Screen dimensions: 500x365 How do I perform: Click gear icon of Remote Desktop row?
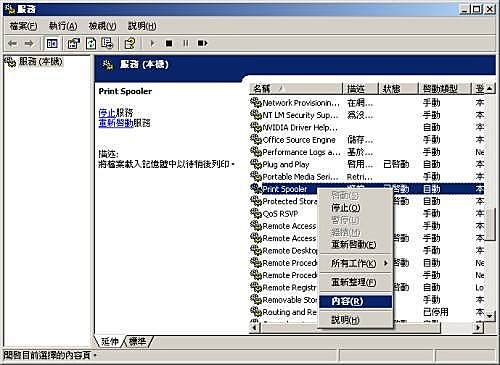coord(256,251)
